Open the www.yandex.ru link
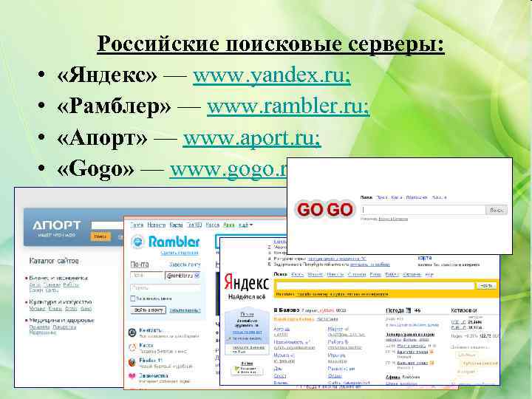 [271, 75]
